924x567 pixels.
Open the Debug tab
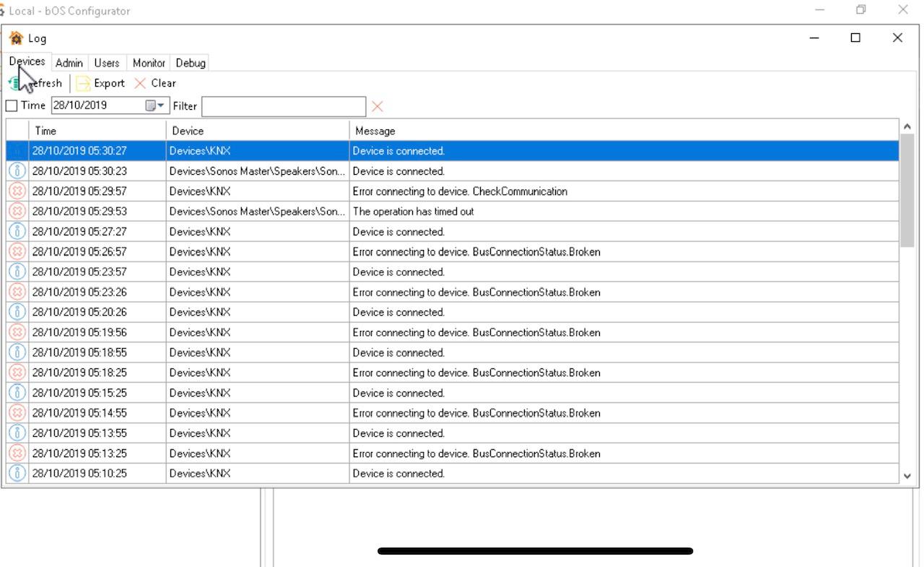pyautogui.click(x=191, y=63)
